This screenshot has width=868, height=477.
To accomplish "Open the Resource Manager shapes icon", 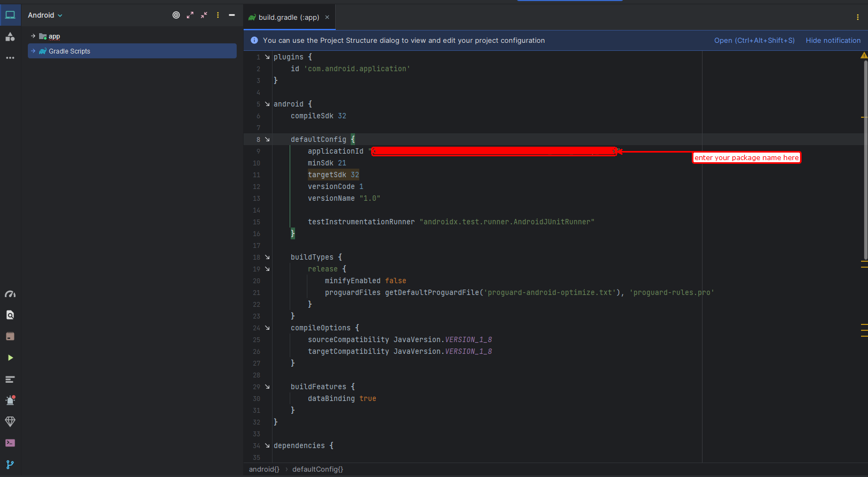I will pos(10,36).
